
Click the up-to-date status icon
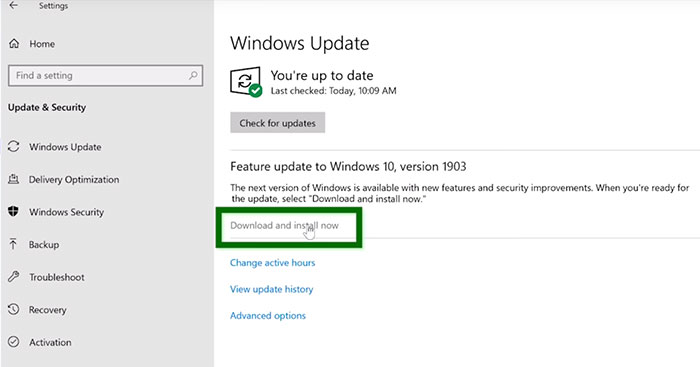click(246, 82)
